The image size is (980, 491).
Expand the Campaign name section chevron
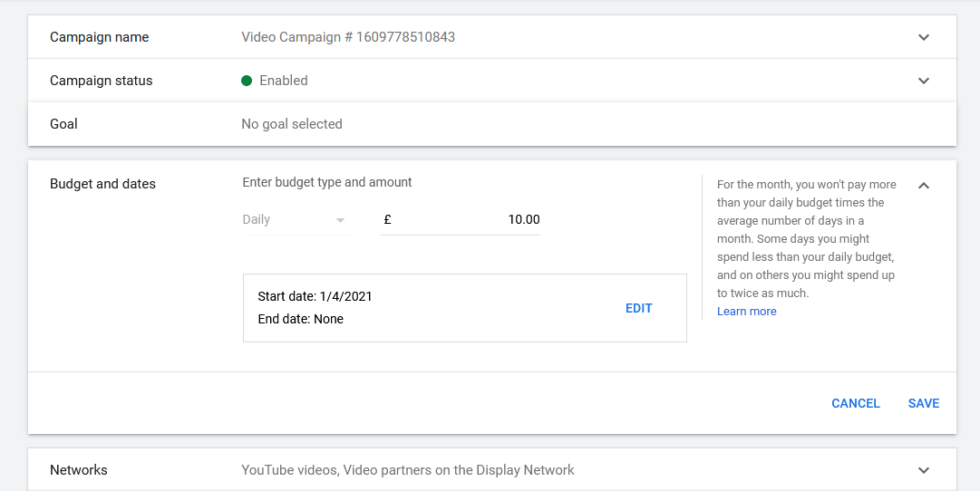tap(923, 37)
